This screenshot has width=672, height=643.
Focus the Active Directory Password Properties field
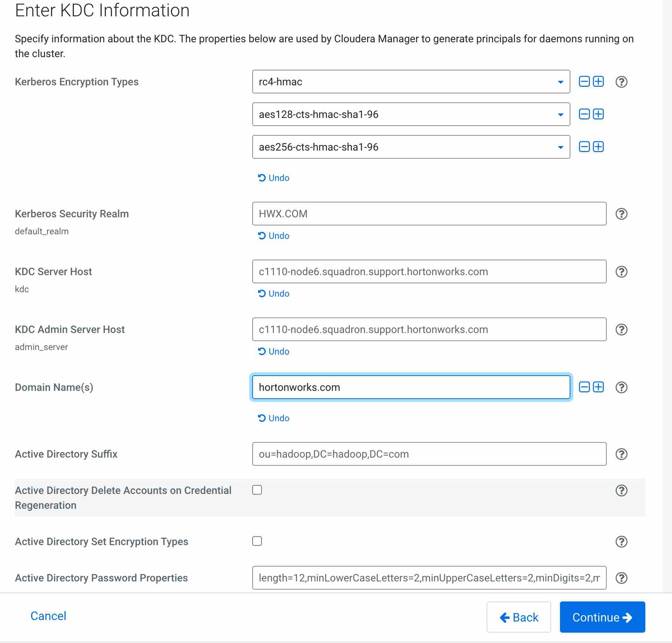pyautogui.click(x=429, y=578)
